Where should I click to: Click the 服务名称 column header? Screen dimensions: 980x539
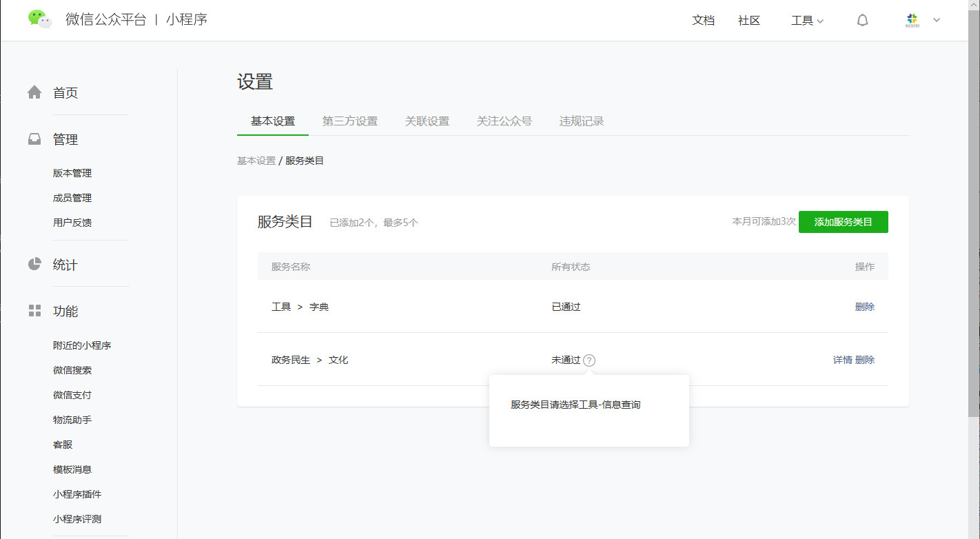[291, 267]
